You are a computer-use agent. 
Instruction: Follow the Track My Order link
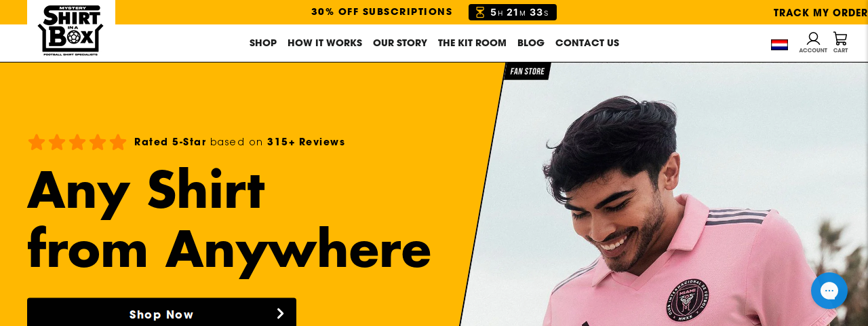point(821,12)
